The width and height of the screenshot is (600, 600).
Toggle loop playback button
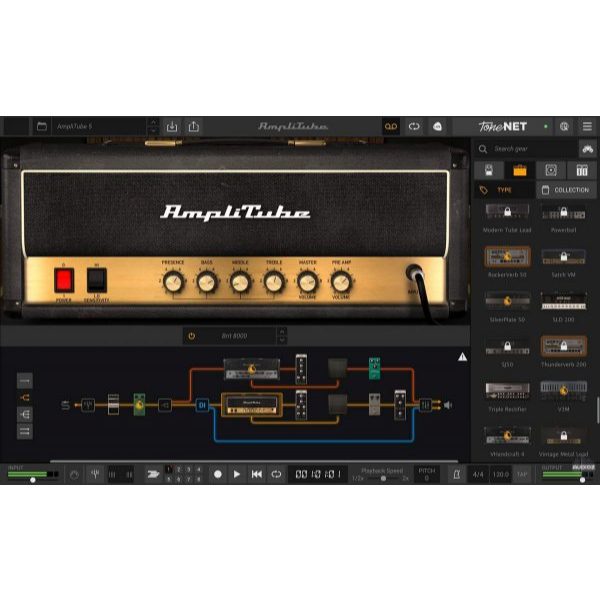(x=276, y=474)
